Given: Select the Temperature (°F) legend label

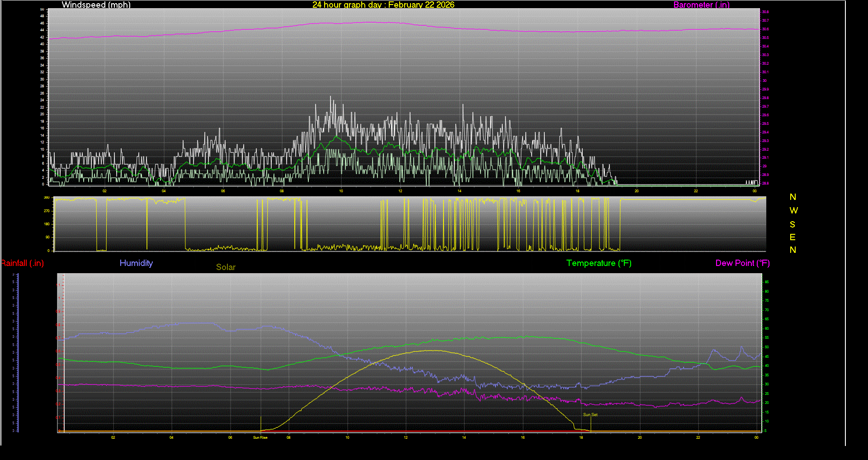Looking at the screenshot, I should click(x=599, y=263).
